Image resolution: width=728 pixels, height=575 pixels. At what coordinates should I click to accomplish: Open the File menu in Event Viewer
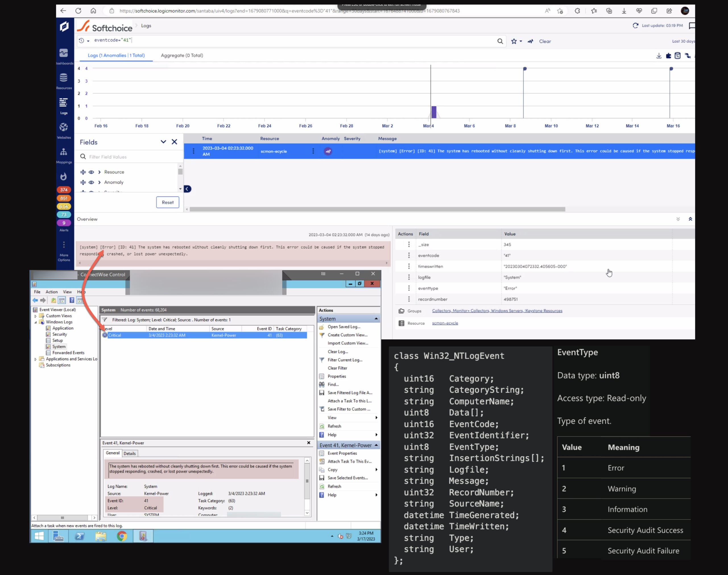click(37, 292)
